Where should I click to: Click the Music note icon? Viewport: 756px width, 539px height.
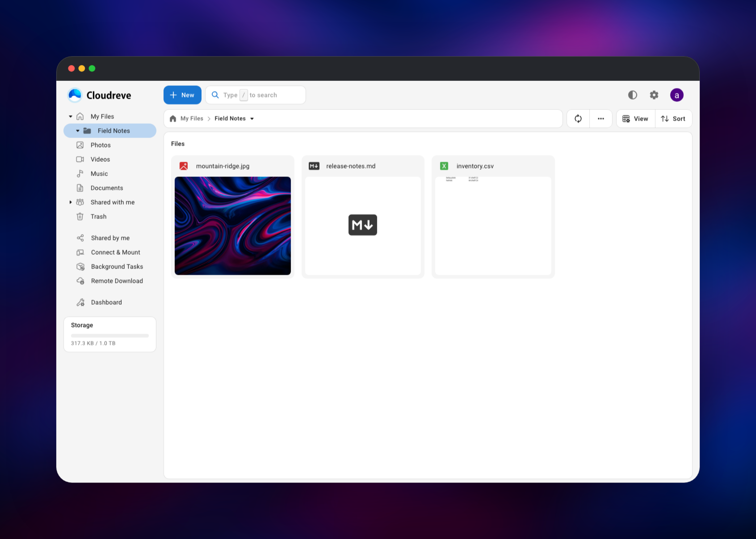[x=80, y=174]
